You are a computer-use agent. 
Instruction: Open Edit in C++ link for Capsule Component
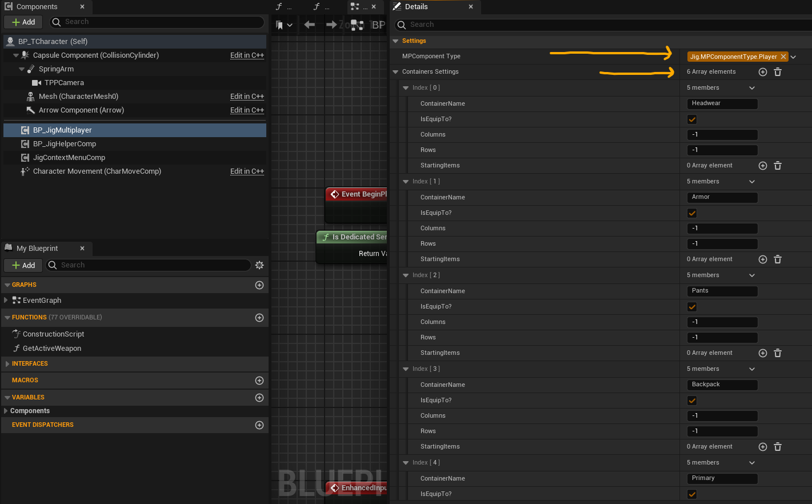pos(247,55)
